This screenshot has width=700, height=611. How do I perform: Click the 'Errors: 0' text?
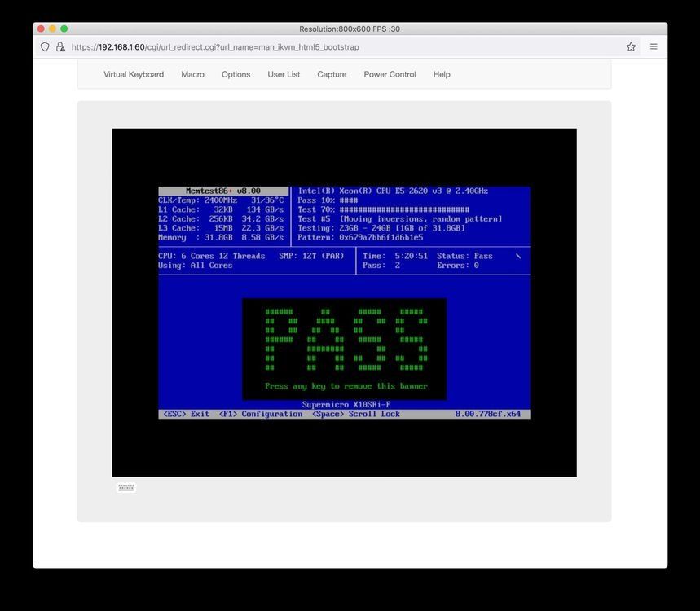pos(458,266)
